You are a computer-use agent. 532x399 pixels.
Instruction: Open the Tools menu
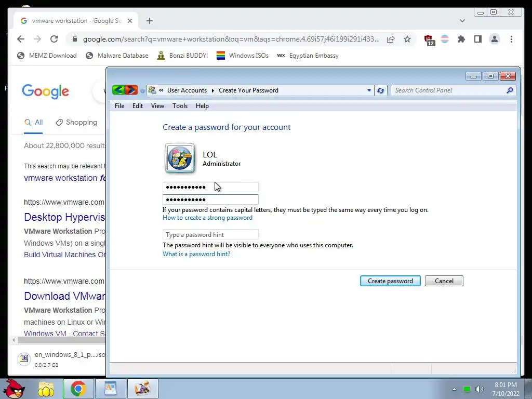(180, 106)
